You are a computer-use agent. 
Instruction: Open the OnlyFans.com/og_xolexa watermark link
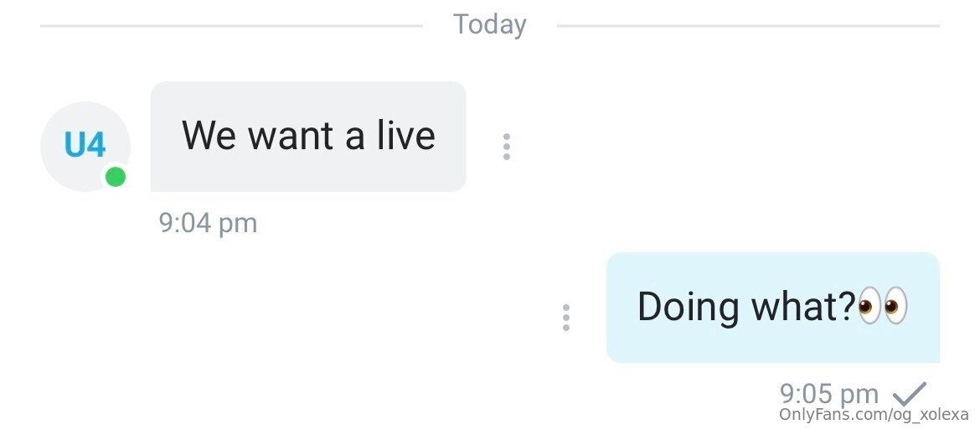(874, 414)
